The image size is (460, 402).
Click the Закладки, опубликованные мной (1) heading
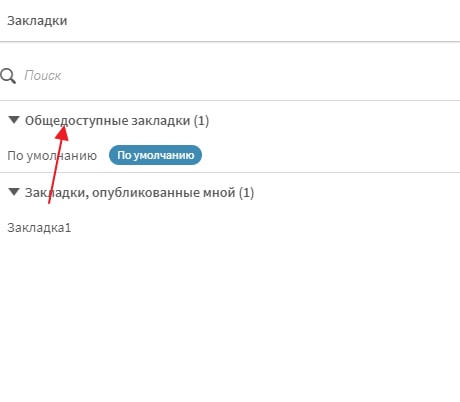(139, 193)
